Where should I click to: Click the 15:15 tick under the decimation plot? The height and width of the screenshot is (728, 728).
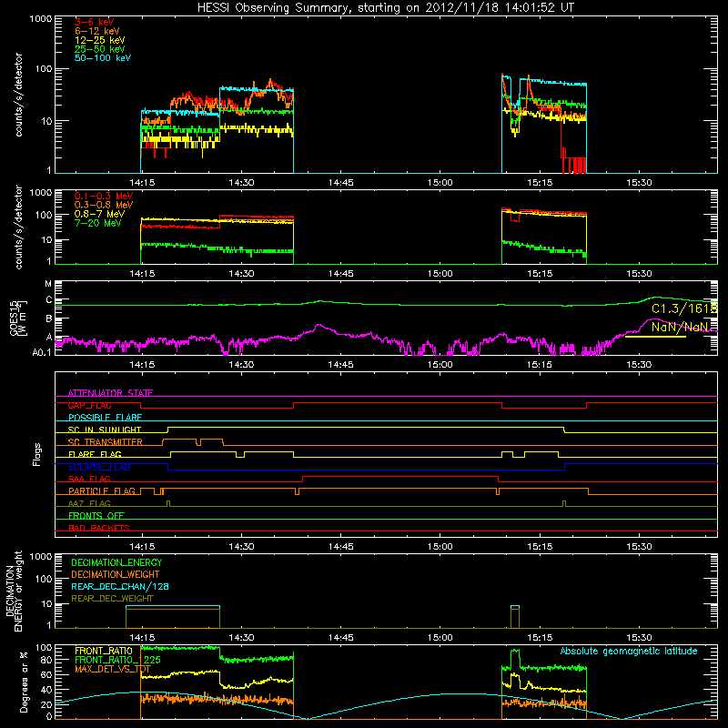(x=540, y=638)
